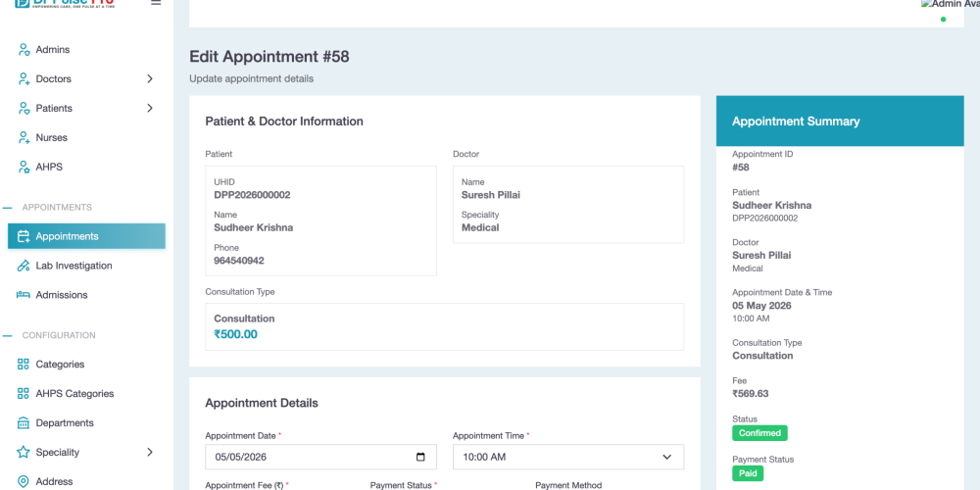The width and height of the screenshot is (980, 490).
Task: Click the Patient & Doctor Information heading
Action: 284,122
